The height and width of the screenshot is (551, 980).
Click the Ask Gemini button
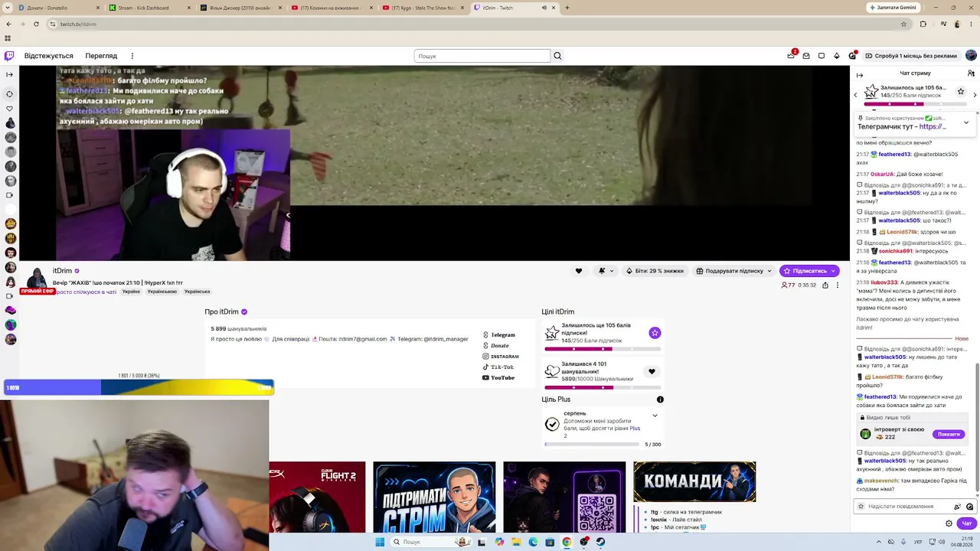point(892,8)
